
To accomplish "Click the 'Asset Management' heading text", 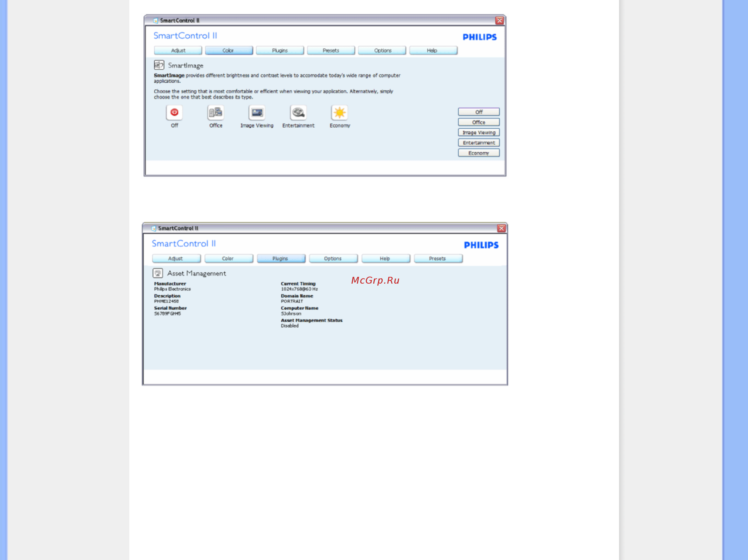I will click(196, 273).
